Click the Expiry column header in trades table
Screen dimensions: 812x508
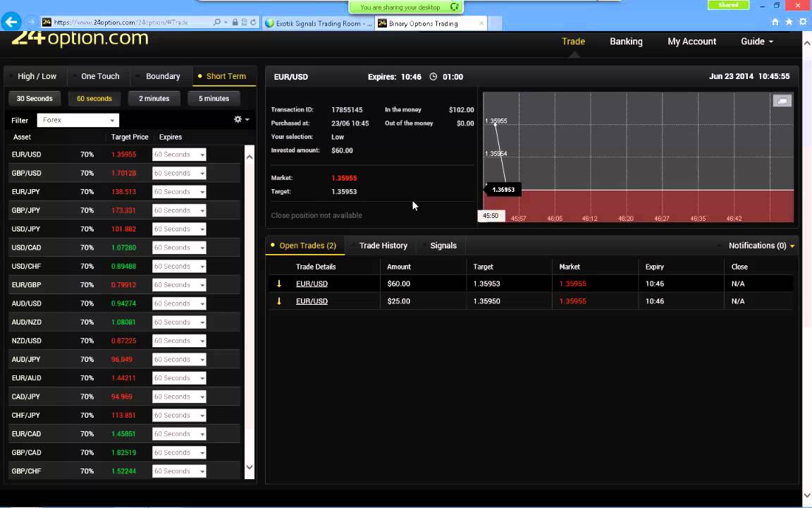[655, 267]
